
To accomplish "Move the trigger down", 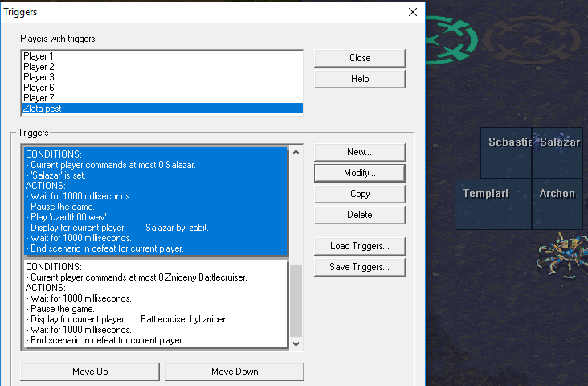I will pos(235,372).
